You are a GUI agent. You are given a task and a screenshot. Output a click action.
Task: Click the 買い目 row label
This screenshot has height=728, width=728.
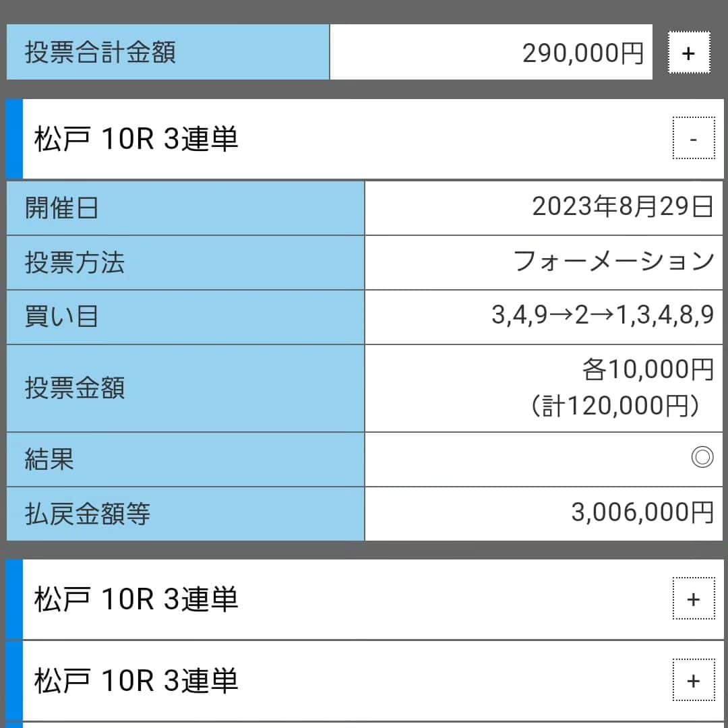tap(61, 317)
